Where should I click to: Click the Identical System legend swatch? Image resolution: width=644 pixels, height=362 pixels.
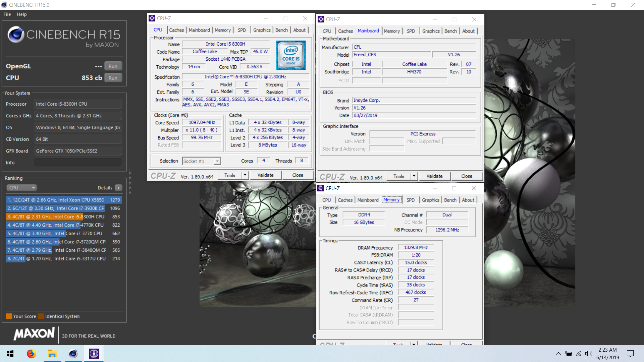(41, 316)
